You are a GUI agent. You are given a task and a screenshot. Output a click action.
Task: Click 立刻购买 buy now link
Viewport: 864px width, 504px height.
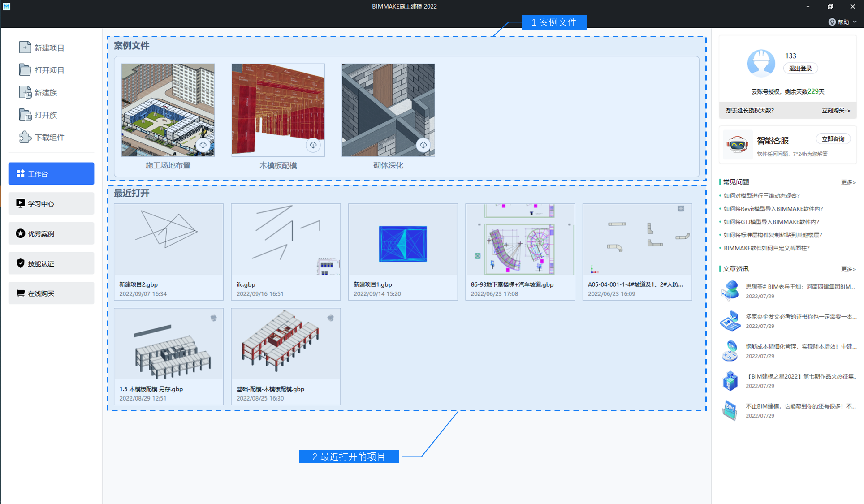pyautogui.click(x=836, y=110)
